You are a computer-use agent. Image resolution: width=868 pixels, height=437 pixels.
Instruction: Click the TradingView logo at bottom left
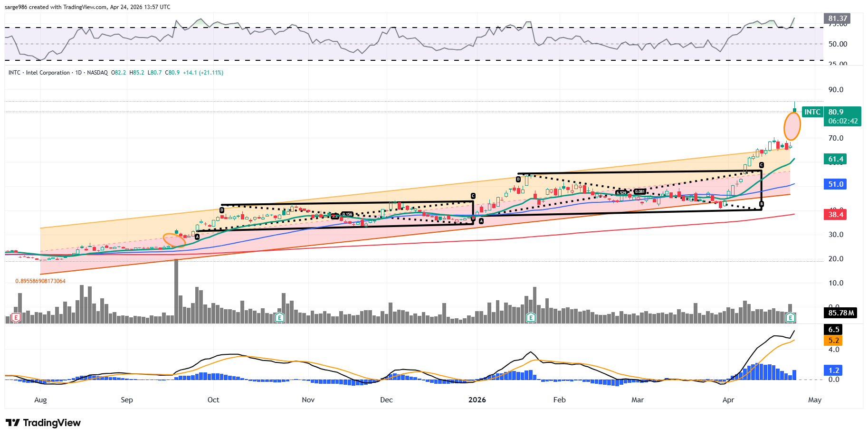(43, 423)
